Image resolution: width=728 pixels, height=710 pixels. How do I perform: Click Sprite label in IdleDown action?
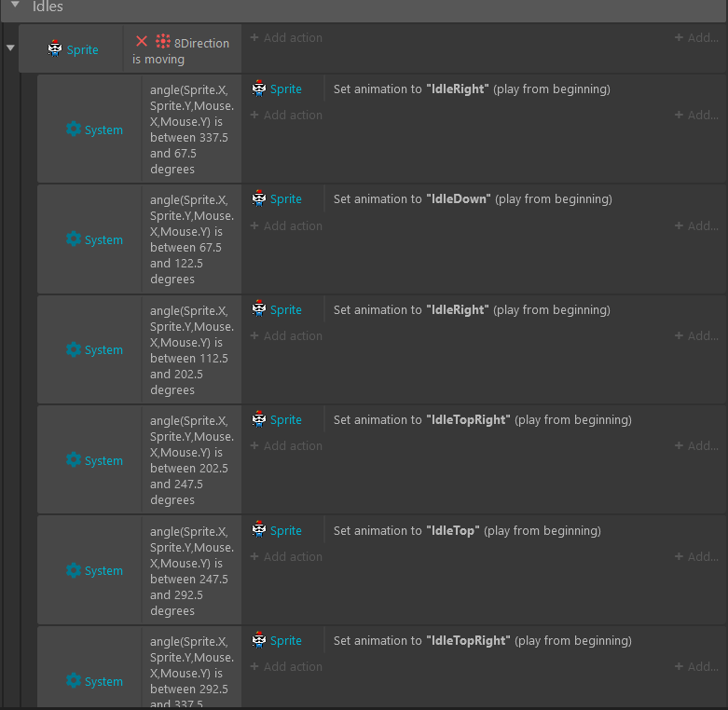[285, 199]
